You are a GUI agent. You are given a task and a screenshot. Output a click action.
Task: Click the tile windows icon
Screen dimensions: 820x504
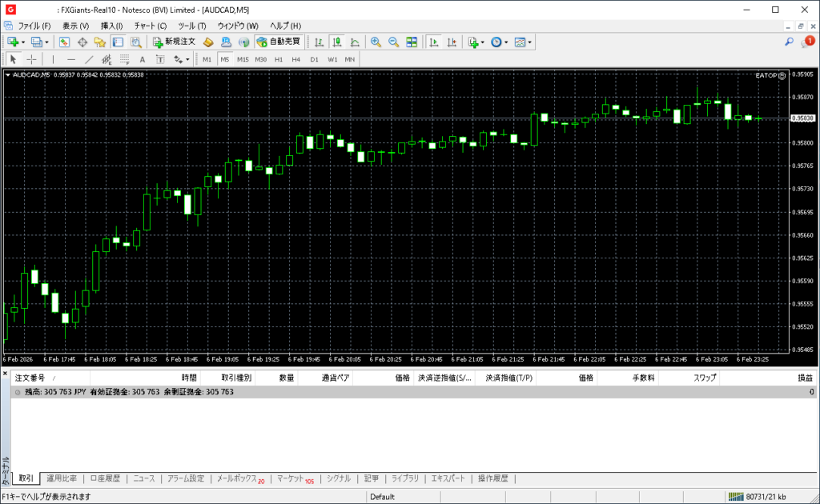pyautogui.click(x=412, y=42)
